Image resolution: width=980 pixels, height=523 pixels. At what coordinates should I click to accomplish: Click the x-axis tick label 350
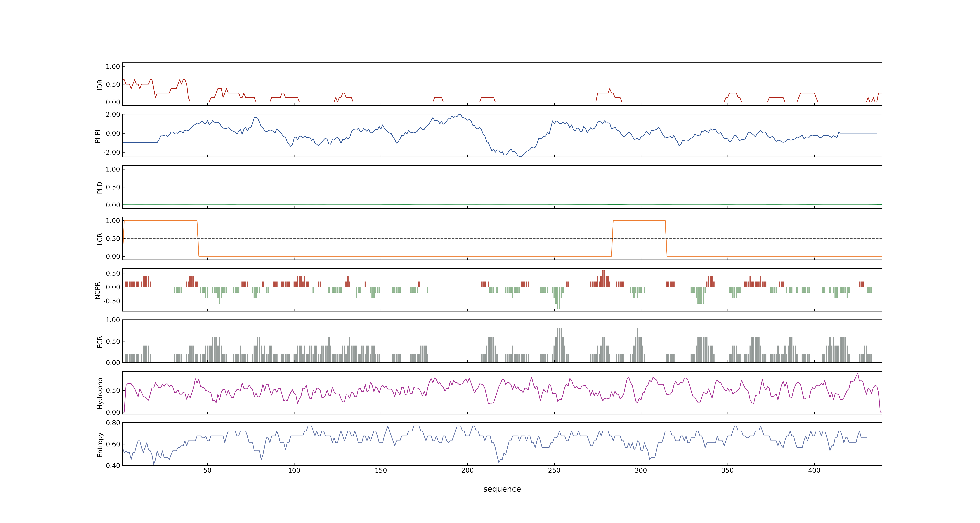tap(728, 470)
